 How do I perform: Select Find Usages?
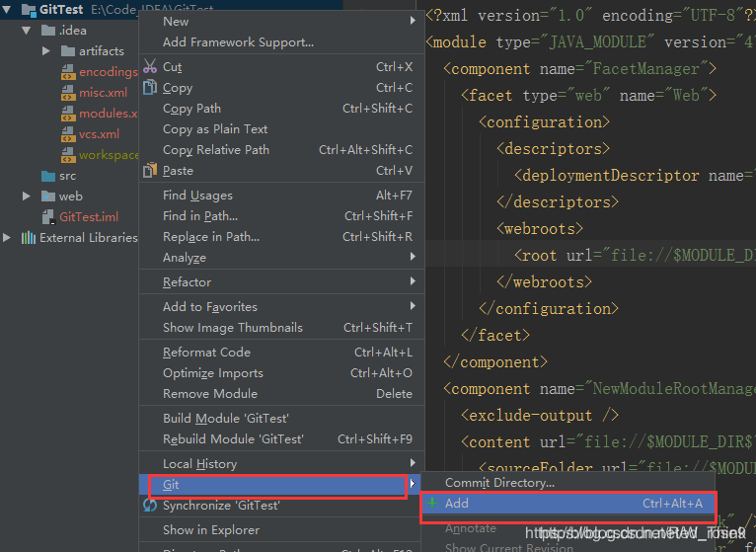pyautogui.click(x=281, y=196)
